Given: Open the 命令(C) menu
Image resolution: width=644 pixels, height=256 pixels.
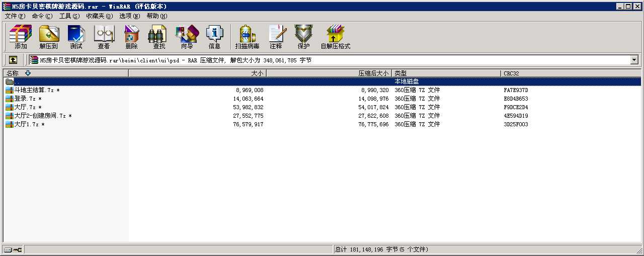Looking at the screenshot, I should coord(42,16).
